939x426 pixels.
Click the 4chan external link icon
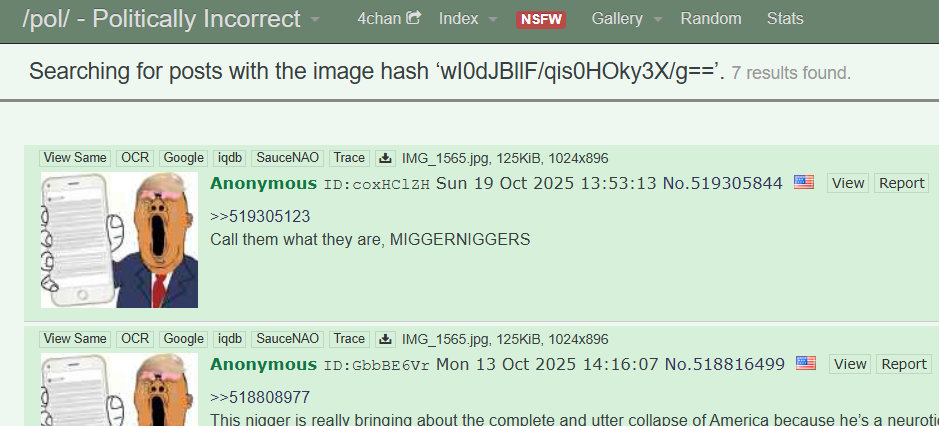click(x=413, y=18)
